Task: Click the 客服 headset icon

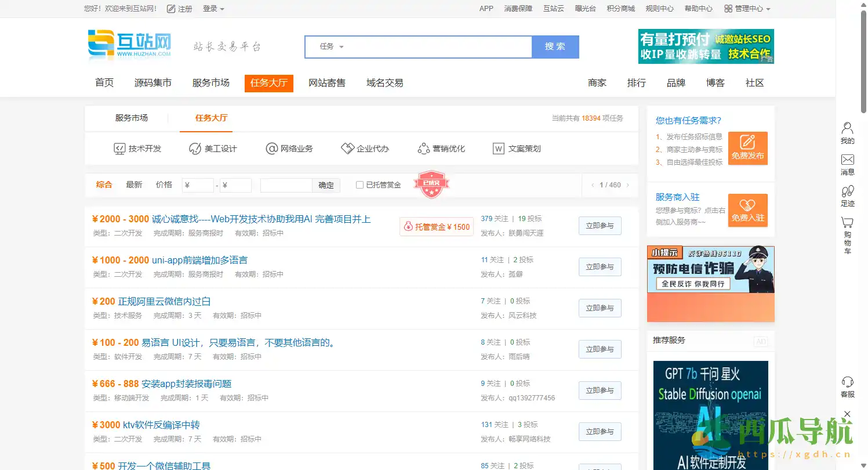Action: coord(847,382)
